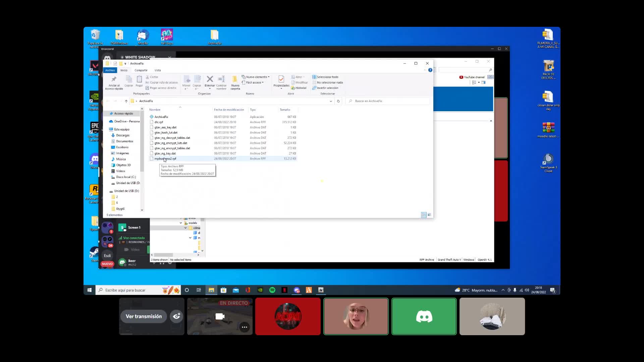Screen dimensions: 644x362
Task: Switch to the Vista ribbon tab
Action: pyautogui.click(x=158, y=70)
